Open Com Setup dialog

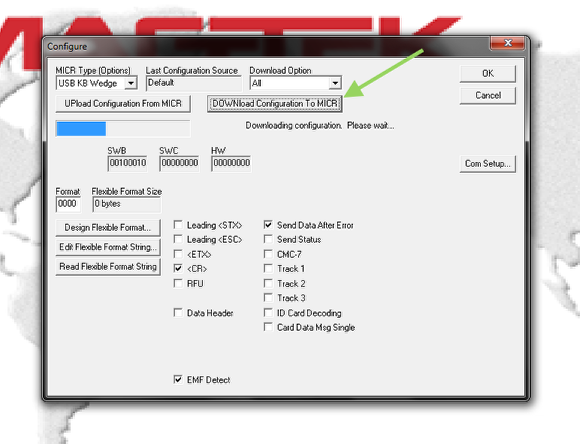(488, 164)
